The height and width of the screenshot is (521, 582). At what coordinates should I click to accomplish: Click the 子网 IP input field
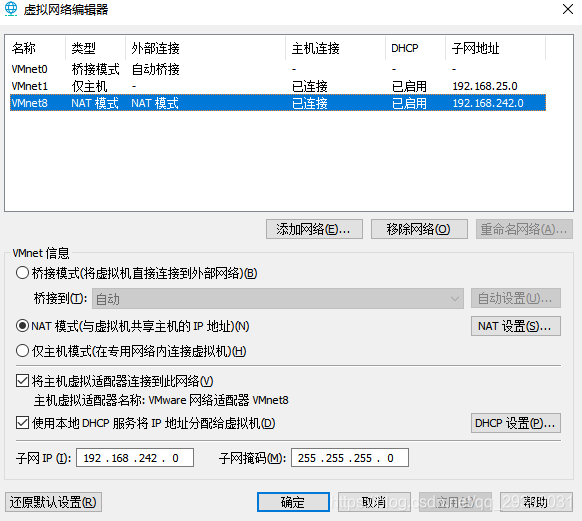tap(135, 458)
